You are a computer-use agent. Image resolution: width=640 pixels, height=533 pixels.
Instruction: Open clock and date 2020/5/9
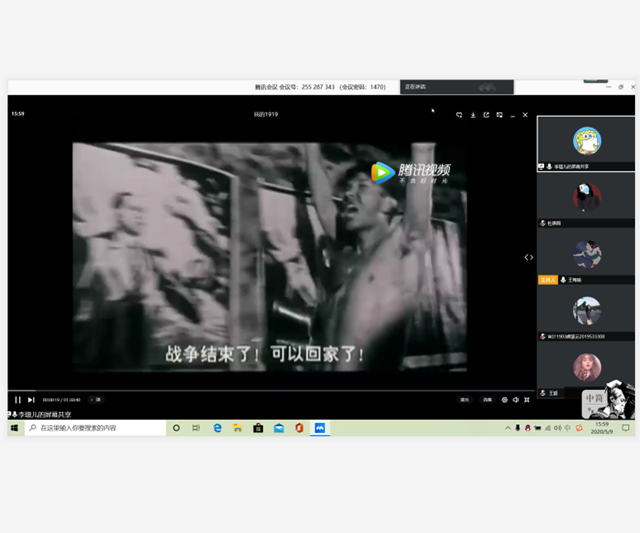tap(602, 428)
